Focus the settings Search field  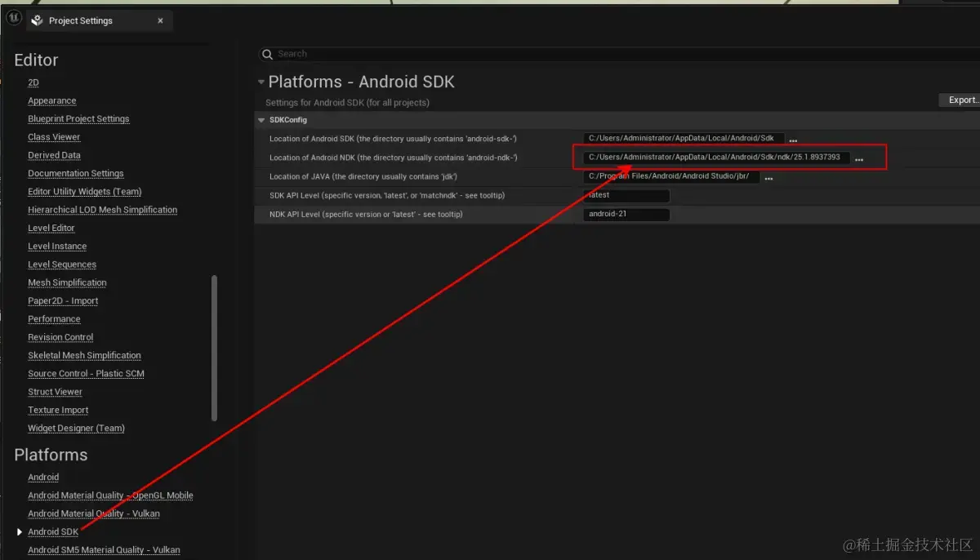click(621, 54)
